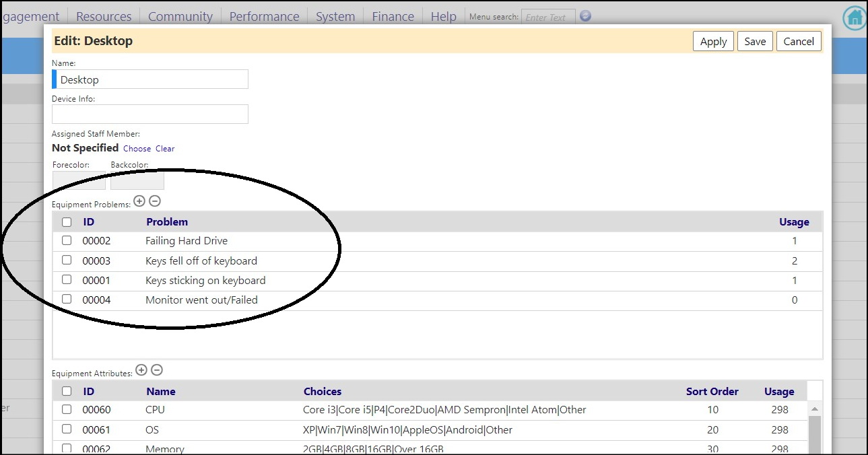This screenshot has width=868, height=455.
Task: Open the Finance menu
Action: pos(393,16)
